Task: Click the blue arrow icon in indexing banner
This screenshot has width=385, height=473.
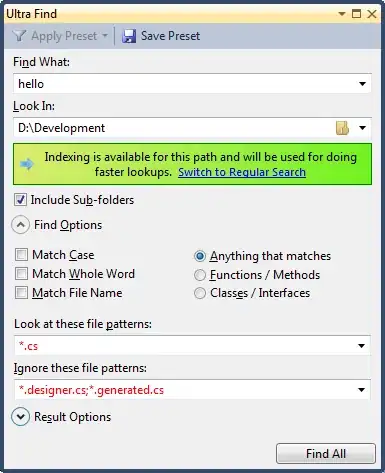Action: (27, 164)
